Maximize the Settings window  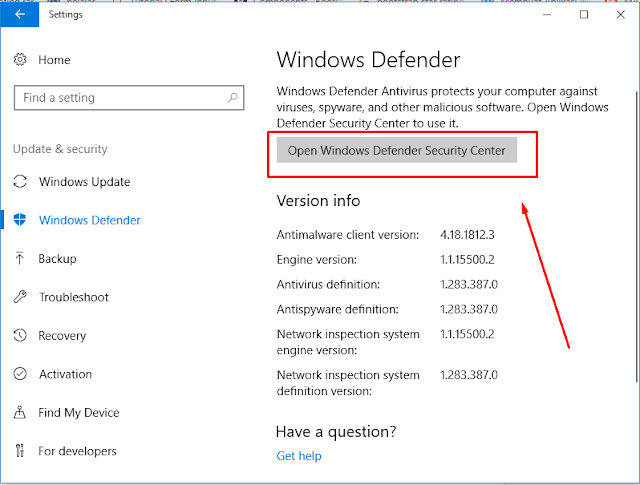(584, 14)
